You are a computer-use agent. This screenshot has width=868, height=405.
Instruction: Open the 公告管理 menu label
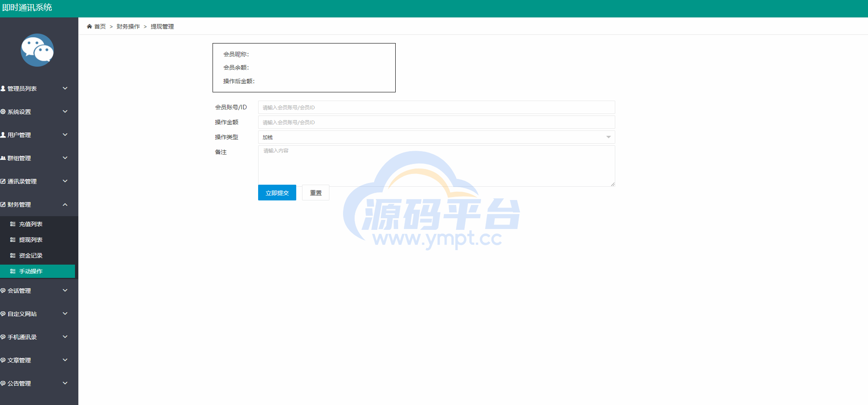(19, 383)
